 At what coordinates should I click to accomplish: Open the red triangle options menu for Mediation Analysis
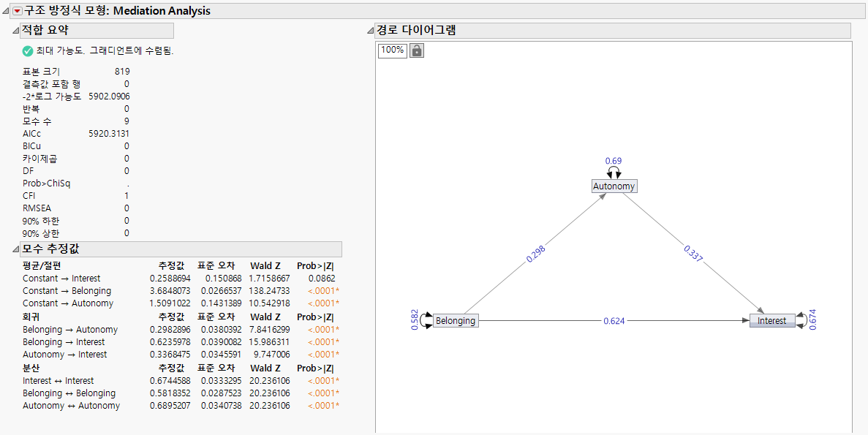[x=17, y=10]
